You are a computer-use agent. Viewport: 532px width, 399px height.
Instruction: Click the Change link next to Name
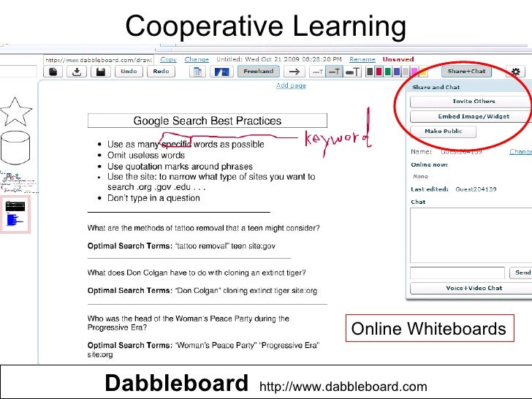tap(520, 152)
